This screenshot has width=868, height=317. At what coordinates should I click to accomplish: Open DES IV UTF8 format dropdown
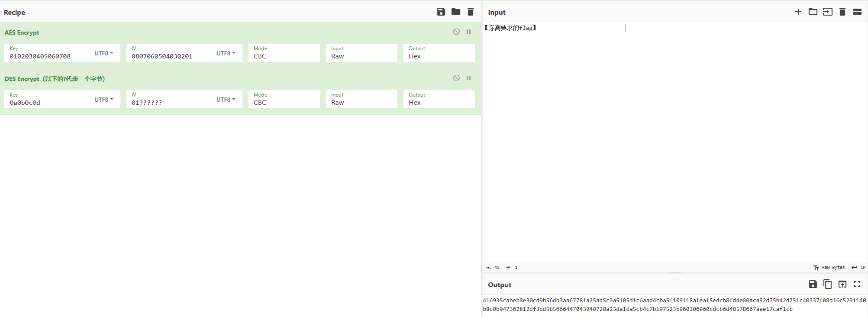click(226, 100)
